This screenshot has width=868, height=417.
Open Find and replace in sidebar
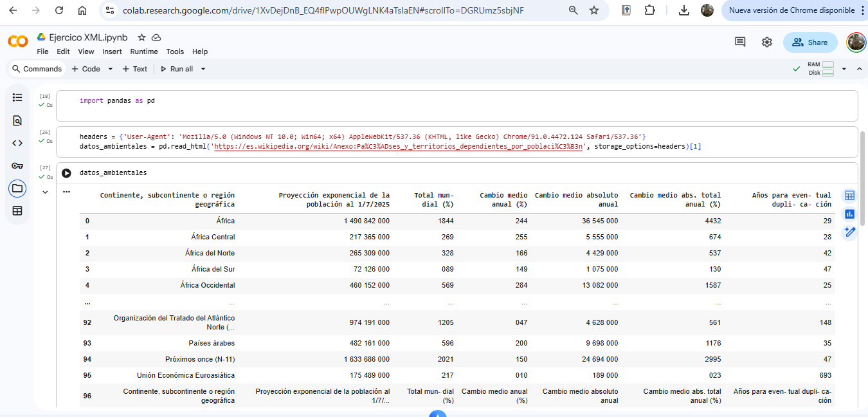click(x=17, y=120)
